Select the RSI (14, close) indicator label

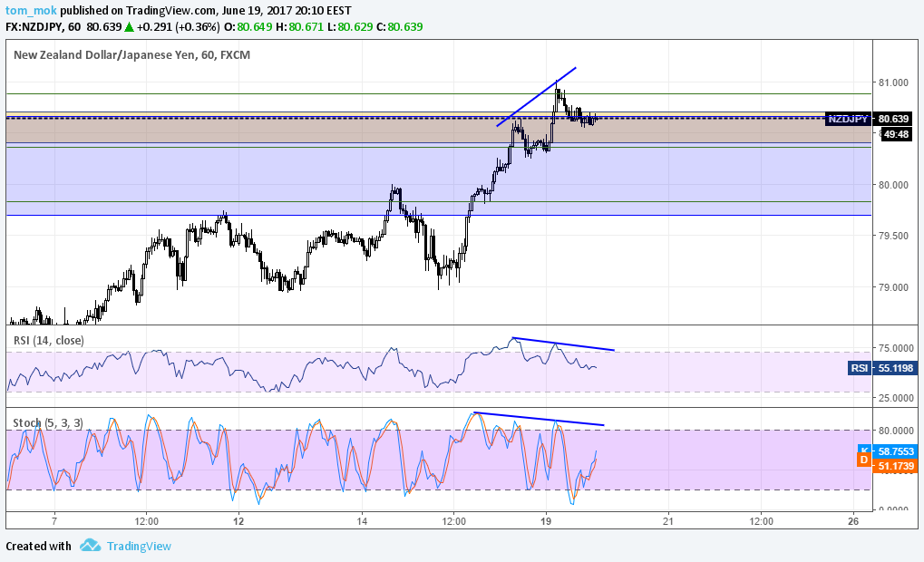pyautogui.click(x=48, y=341)
